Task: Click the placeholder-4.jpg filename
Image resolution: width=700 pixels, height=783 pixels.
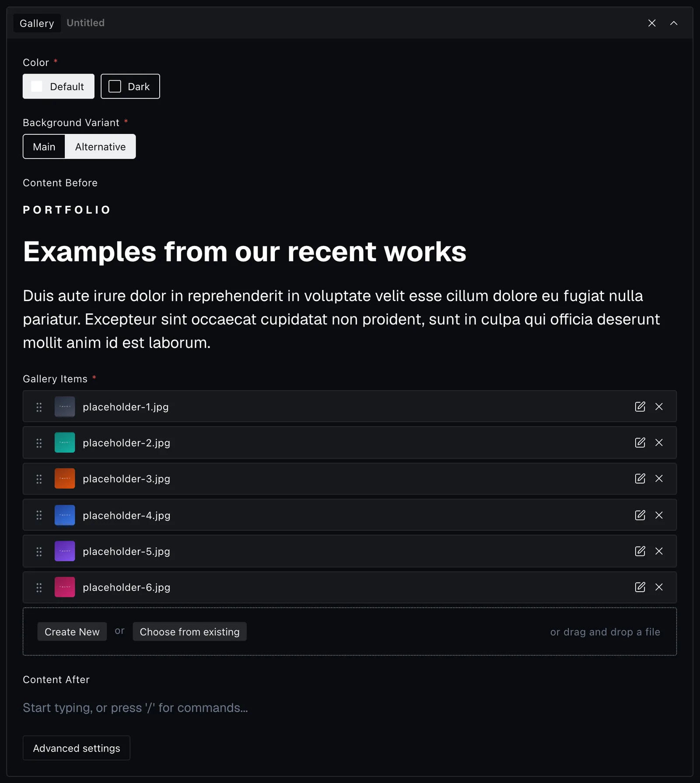Action: pyautogui.click(x=126, y=516)
